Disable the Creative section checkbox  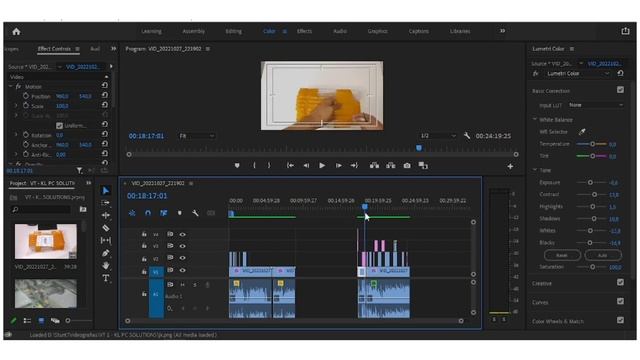coord(620,282)
